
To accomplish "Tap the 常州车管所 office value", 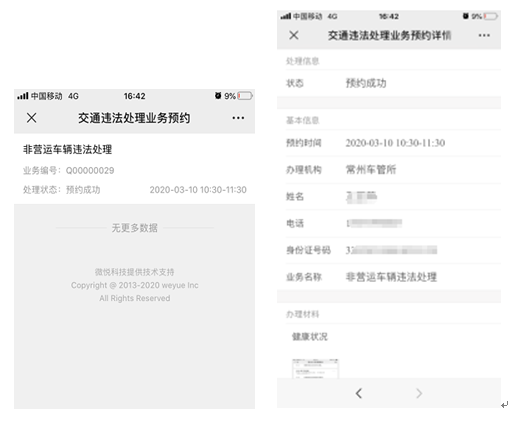I will 371,170.
